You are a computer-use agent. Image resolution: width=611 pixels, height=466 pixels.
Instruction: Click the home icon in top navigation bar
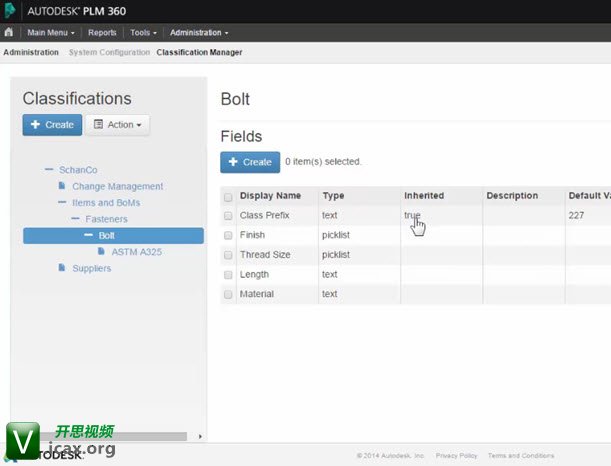(9, 32)
